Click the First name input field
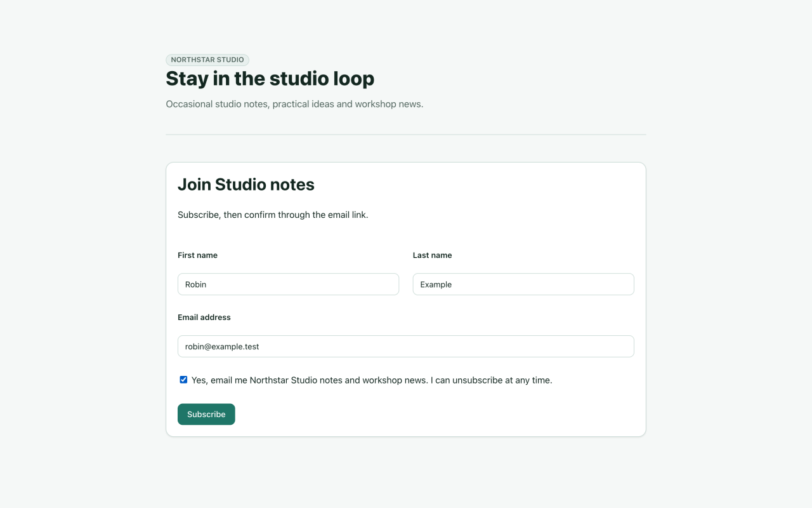 point(288,284)
